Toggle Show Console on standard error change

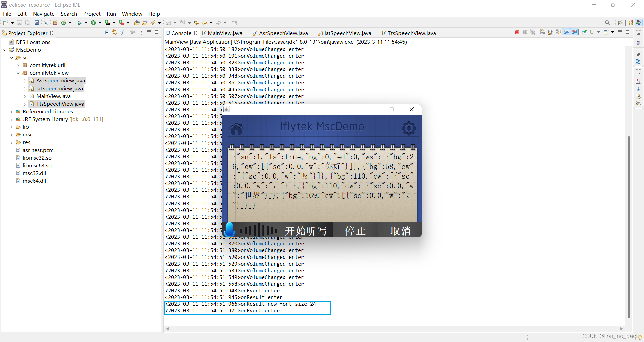tap(574, 32)
